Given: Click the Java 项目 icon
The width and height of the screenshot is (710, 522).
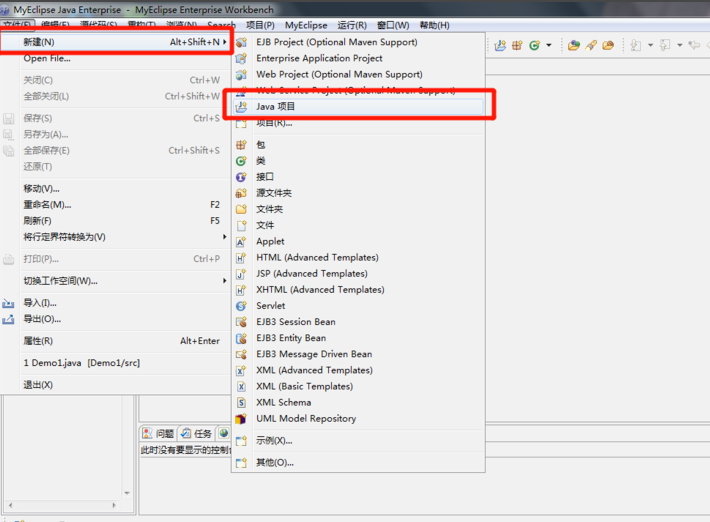Looking at the screenshot, I should pyautogui.click(x=241, y=107).
